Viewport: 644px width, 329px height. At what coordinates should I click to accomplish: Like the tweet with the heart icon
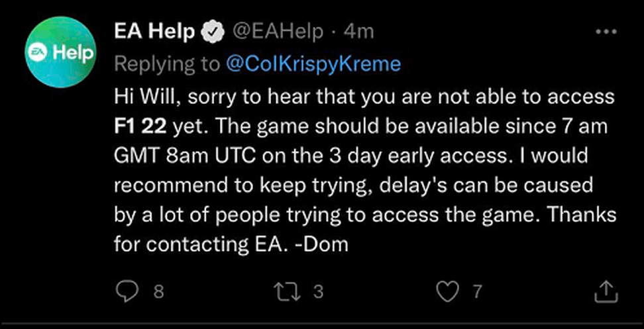(447, 292)
